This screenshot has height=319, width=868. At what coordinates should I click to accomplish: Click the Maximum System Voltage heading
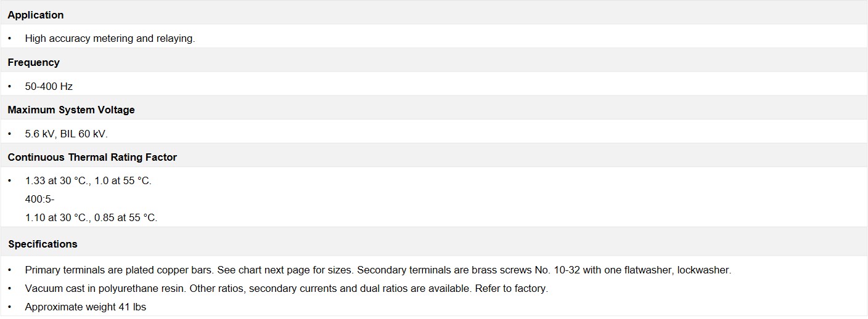pyautogui.click(x=71, y=110)
